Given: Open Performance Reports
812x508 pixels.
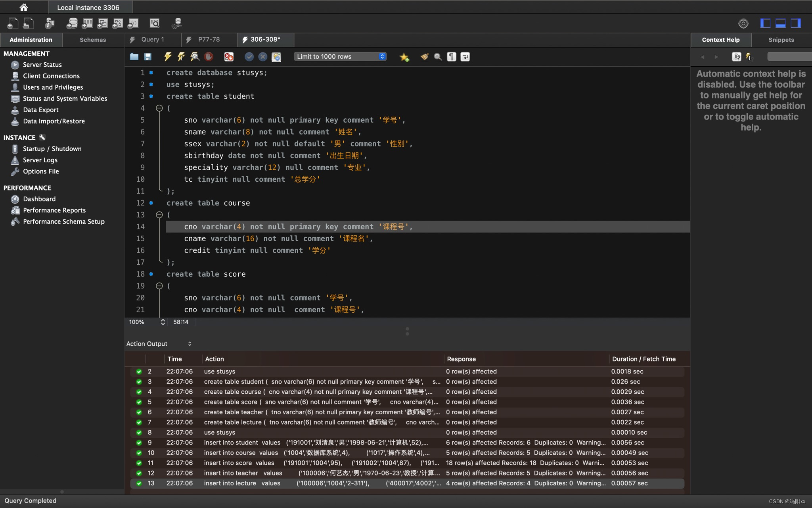Looking at the screenshot, I should click(x=54, y=210).
